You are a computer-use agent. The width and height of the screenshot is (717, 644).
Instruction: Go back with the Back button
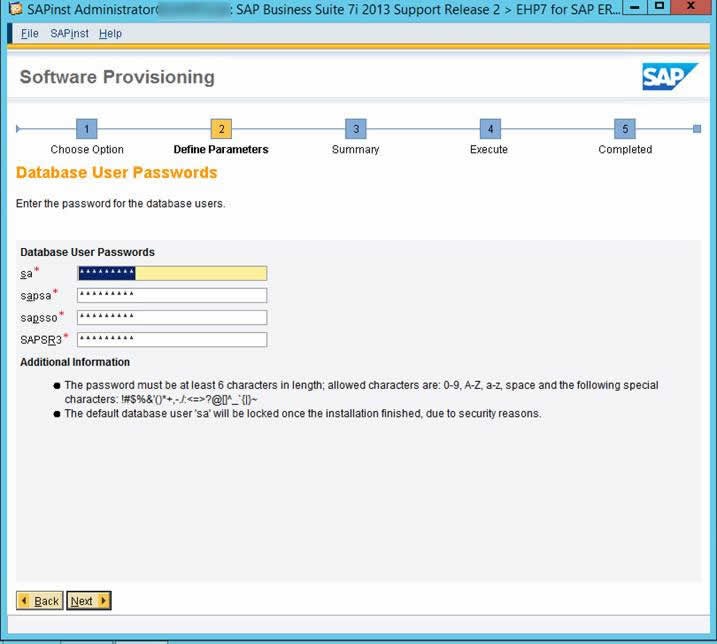click(40, 601)
